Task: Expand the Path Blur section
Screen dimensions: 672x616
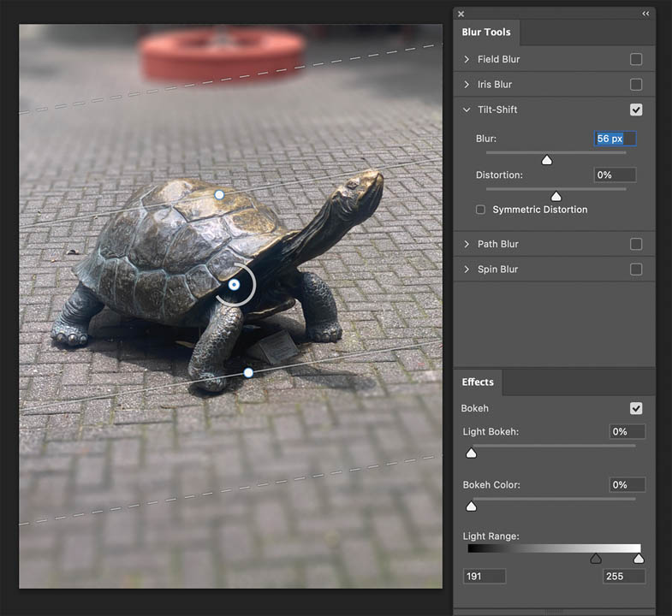Action: (x=467, y=245)
